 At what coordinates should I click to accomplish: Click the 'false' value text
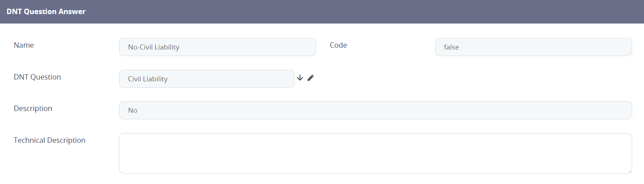coord(451,47)
